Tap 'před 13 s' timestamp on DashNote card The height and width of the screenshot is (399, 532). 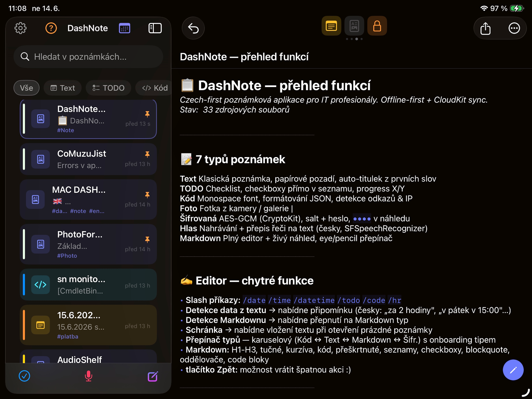[x=138, y=124]
